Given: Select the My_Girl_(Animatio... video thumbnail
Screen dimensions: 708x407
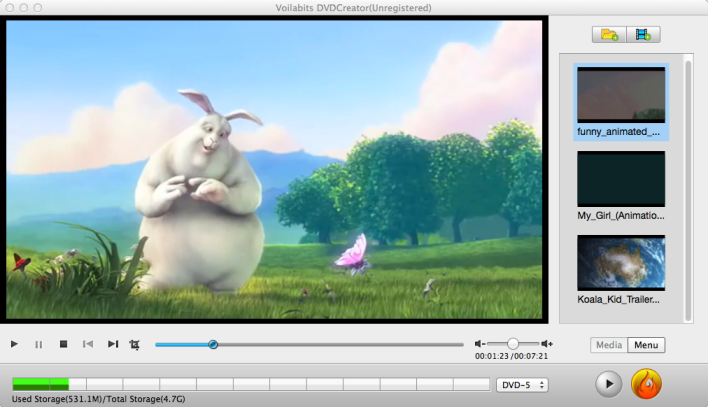Looking at the screenshot, I should 621,179.
